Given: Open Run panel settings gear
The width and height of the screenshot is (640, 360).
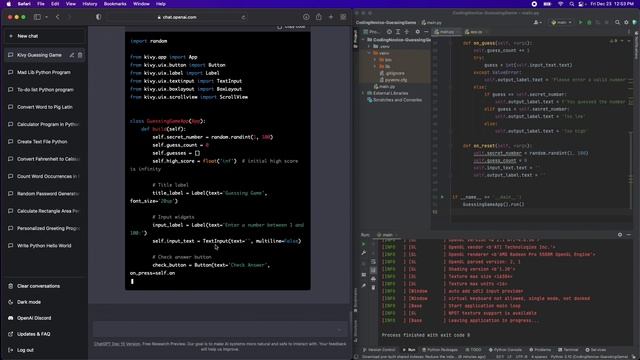Looking at the screenshot, I should coord(620,235).
